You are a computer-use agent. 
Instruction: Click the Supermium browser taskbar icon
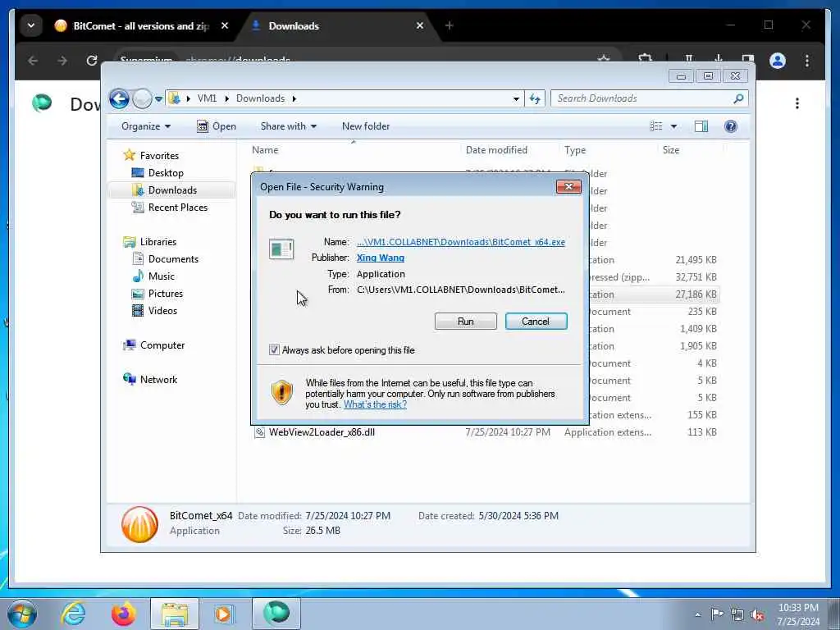[x=276, y=614]
